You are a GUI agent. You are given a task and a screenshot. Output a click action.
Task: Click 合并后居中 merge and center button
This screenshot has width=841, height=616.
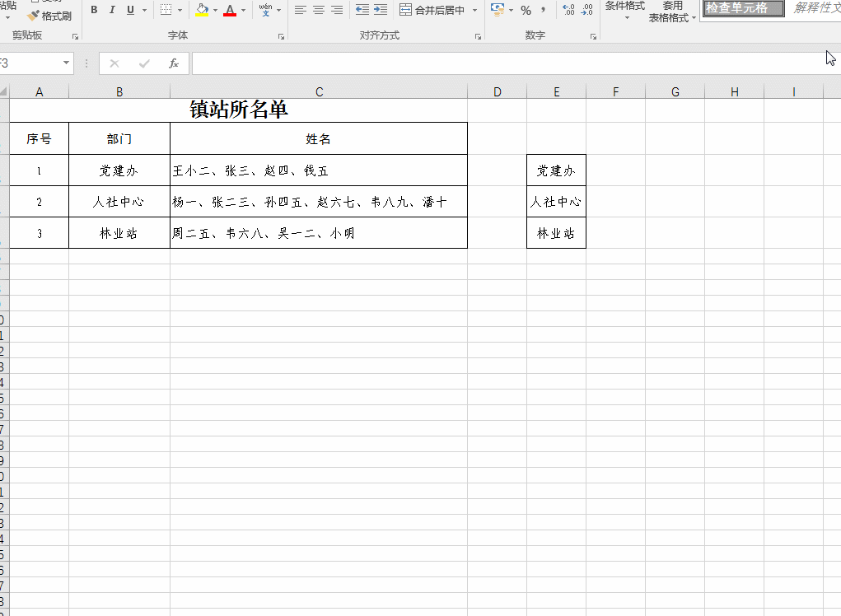tap(432, 10)
